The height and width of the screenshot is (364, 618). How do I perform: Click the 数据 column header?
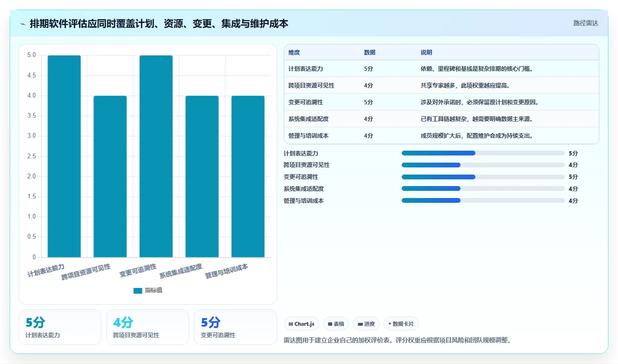(370, 53)
